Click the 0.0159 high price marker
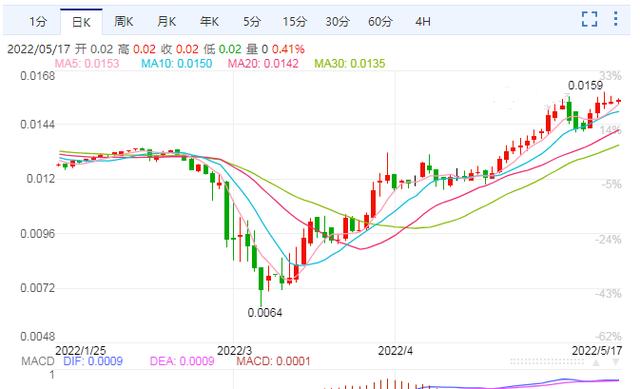The height and width of the screenshot is (389, 640). 585,86
